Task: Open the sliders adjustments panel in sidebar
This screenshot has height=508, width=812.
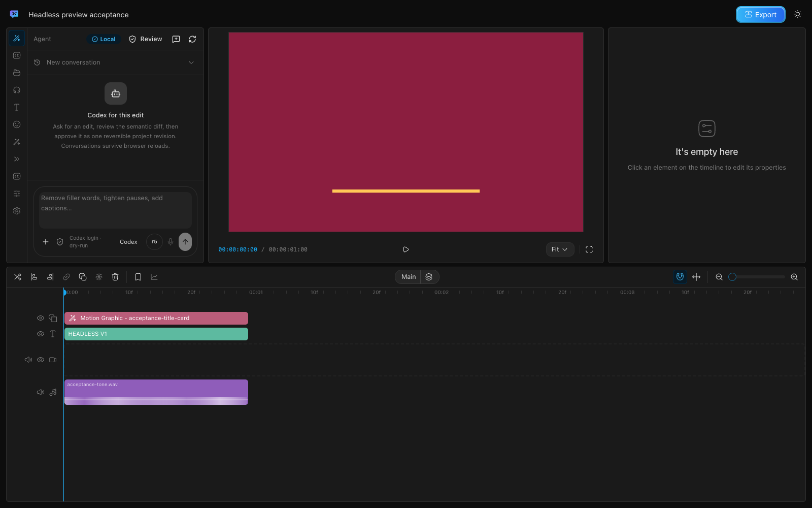Action: coord(17,194)
